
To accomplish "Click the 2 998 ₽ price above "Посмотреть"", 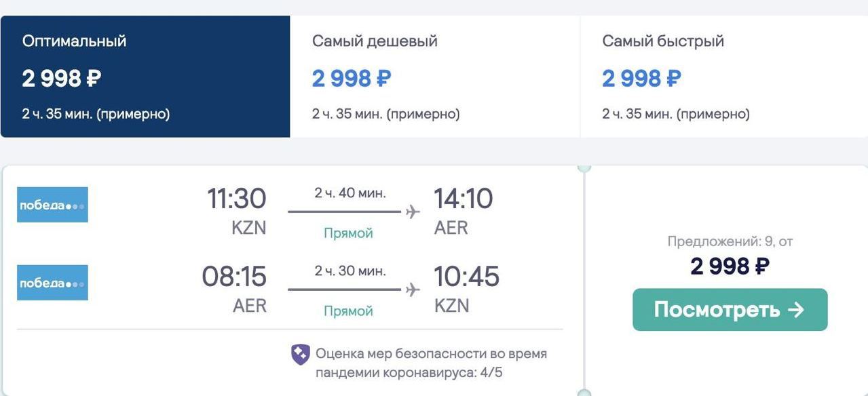I will (730, 266).
